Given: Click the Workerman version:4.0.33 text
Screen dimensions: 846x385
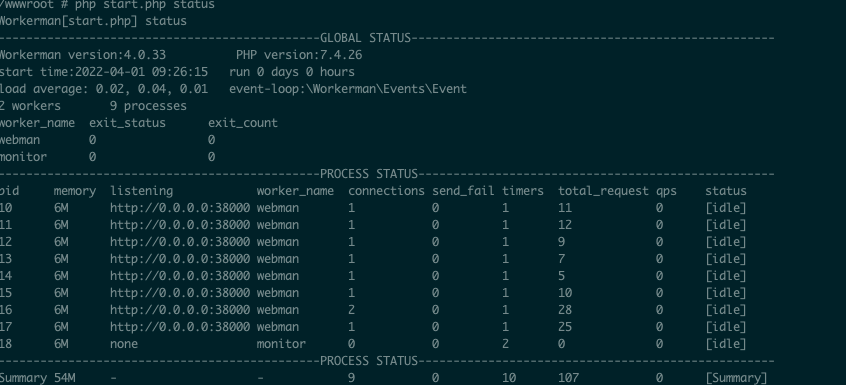Looking at the screenshot, I should tap(83, 55).
